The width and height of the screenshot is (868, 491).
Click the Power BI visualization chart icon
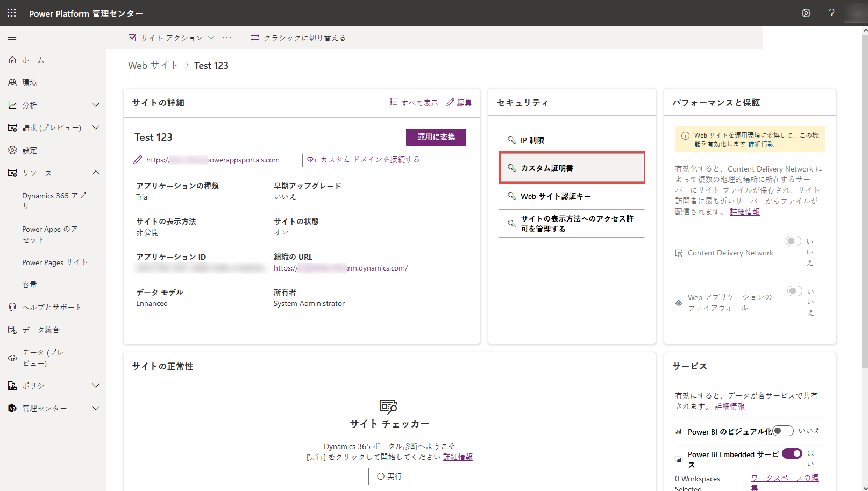coord(679,432)
